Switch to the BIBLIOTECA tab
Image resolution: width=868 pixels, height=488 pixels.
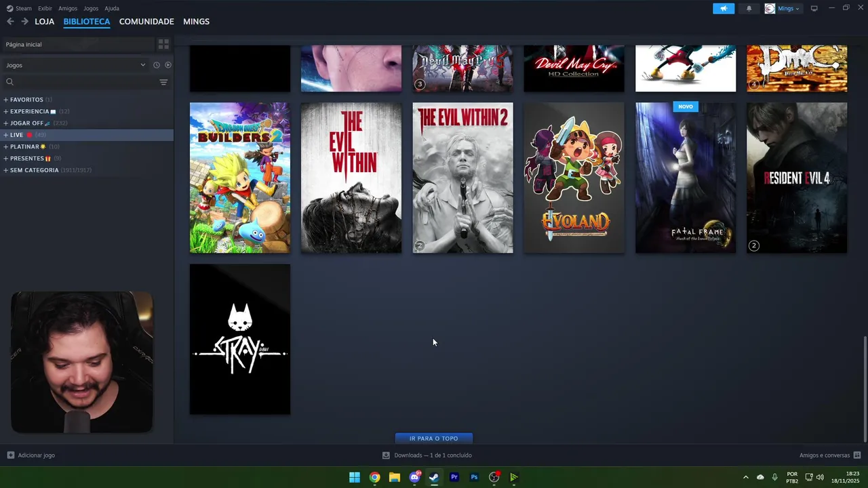click(x=87, y=22)
